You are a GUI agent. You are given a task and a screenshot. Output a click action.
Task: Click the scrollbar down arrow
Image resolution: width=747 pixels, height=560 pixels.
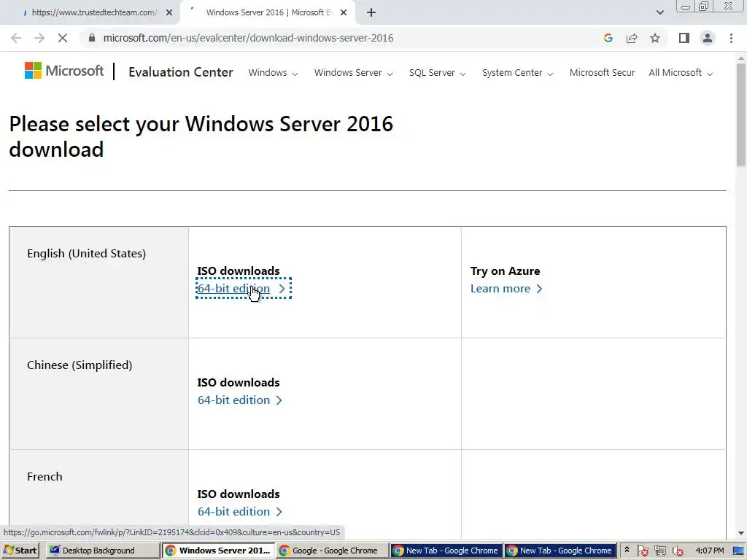[x=740, y=533]
